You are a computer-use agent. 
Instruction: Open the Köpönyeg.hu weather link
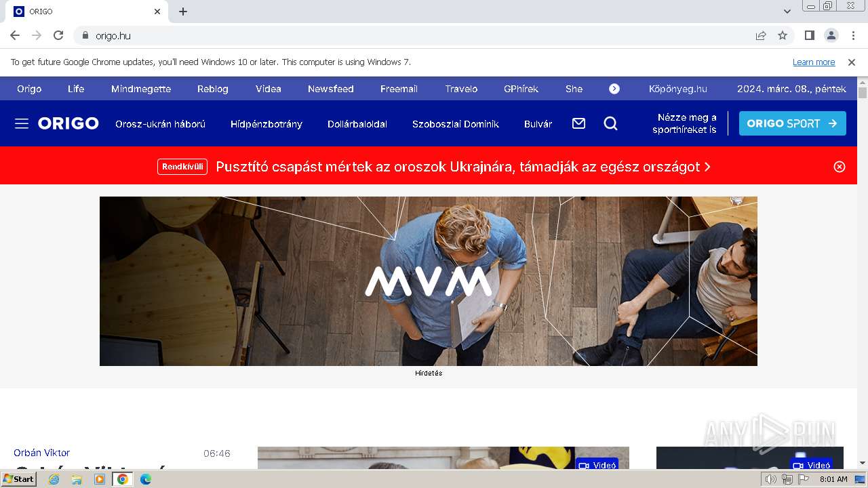678,89
